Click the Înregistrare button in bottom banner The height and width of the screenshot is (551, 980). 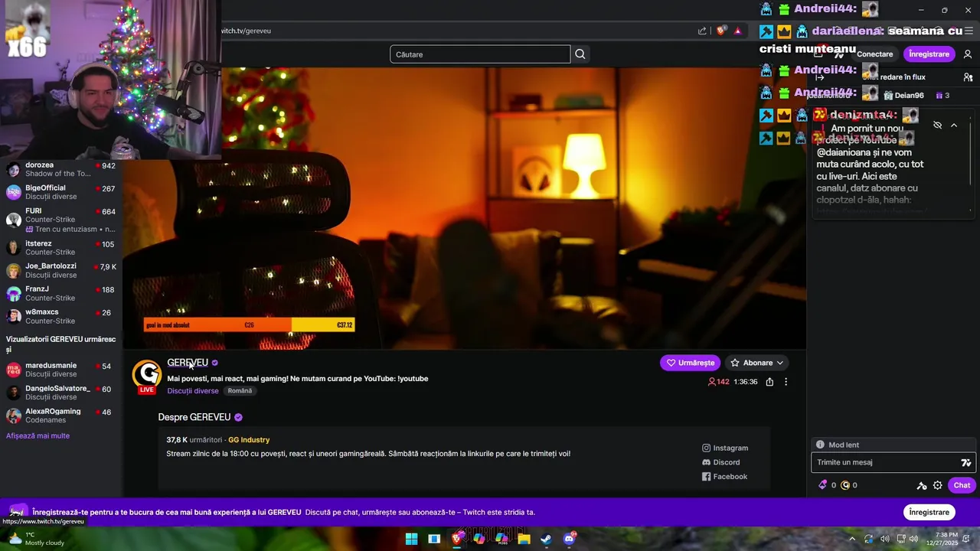929,513
